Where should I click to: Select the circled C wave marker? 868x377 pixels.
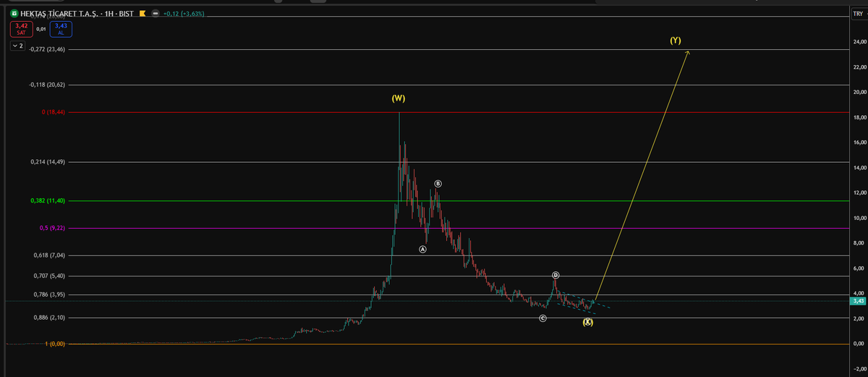pos(543,318)
